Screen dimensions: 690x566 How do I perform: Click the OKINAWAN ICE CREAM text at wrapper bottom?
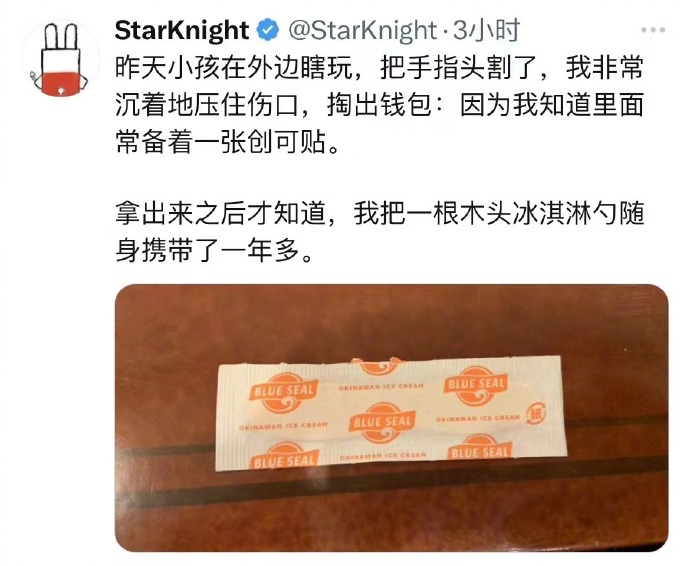point(383,456)
